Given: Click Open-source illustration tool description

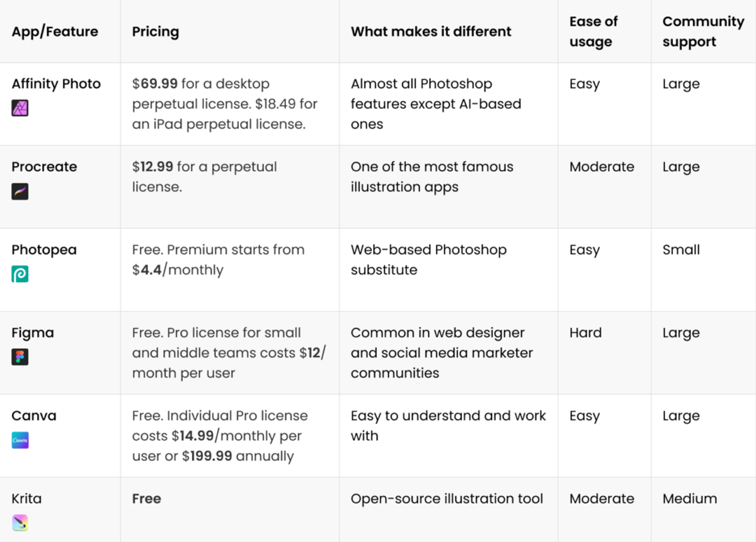Looking at the screenshot, I should click(x=447, y=499).
